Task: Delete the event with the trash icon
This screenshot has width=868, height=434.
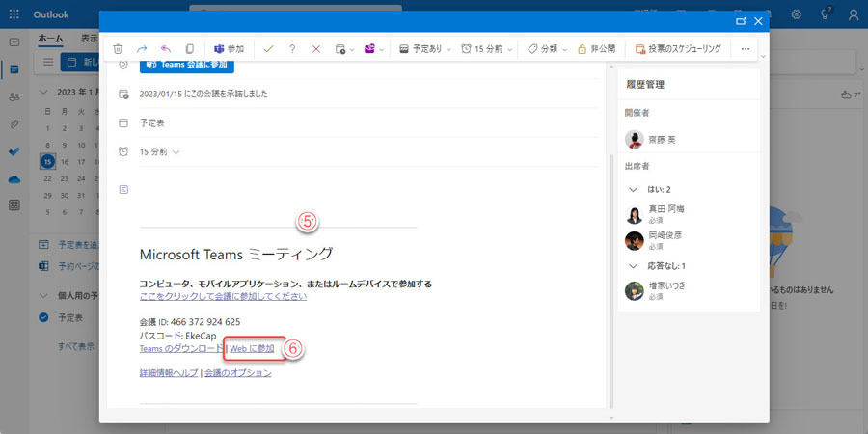Action: tap(118, 49)
